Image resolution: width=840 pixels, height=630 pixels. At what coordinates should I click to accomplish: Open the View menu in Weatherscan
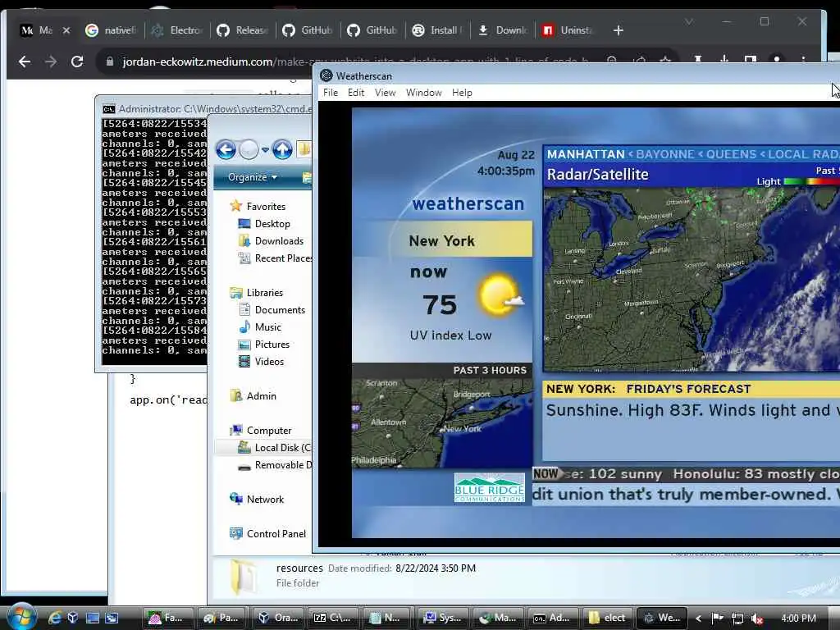(x=385, y=93)
